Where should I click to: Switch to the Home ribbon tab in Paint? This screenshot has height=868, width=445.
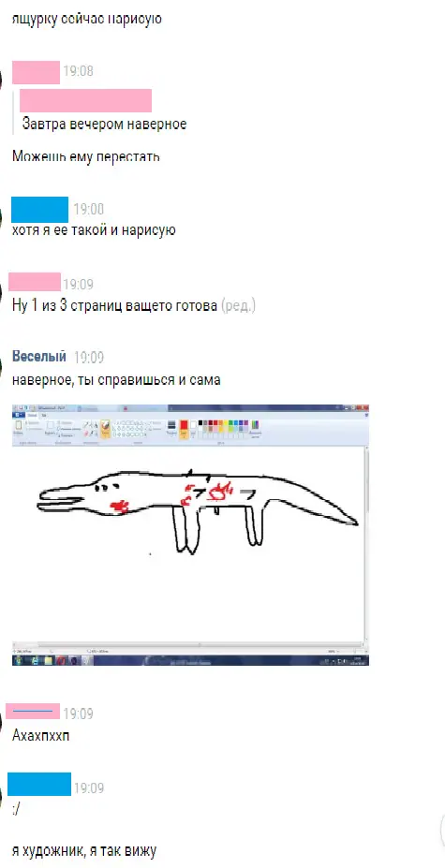click(32, 415)
